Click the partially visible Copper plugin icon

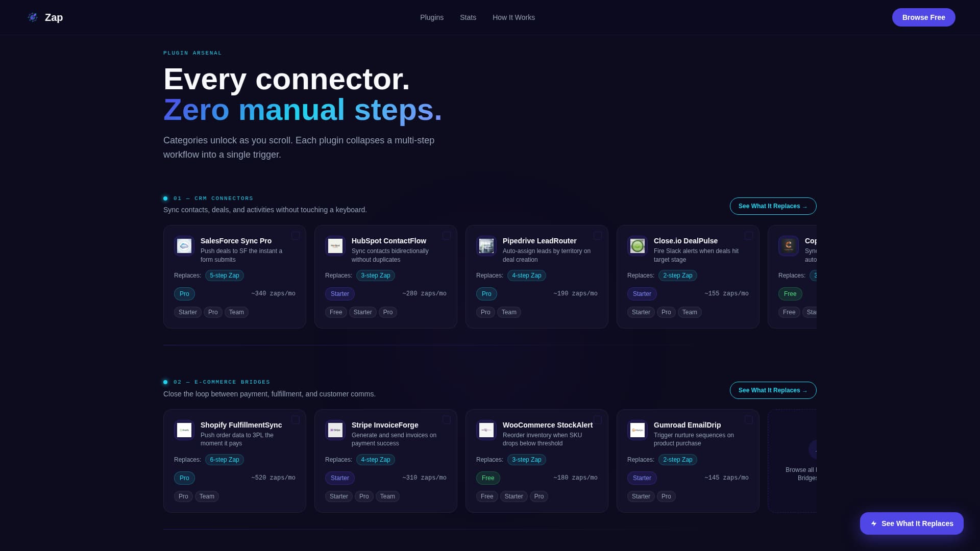789,246
